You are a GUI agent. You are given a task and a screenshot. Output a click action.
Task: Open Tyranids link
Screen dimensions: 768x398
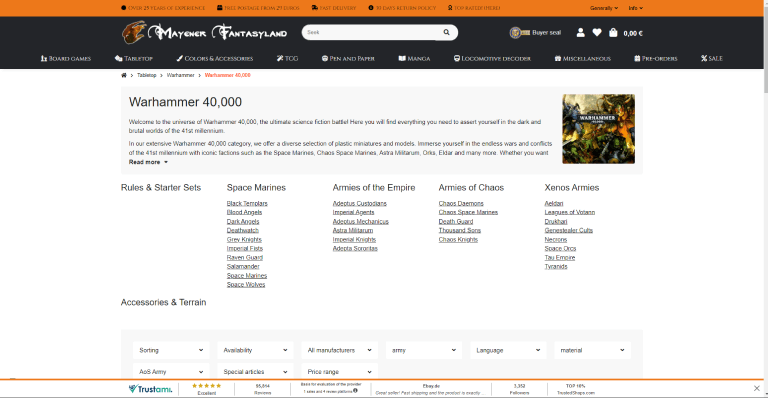coord(556,266)
